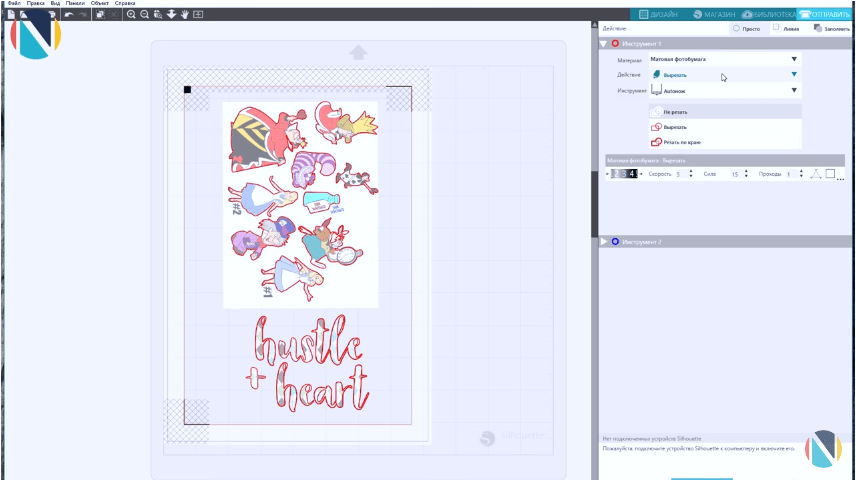Open the Справка menu
856x480 pixels.
125,3
